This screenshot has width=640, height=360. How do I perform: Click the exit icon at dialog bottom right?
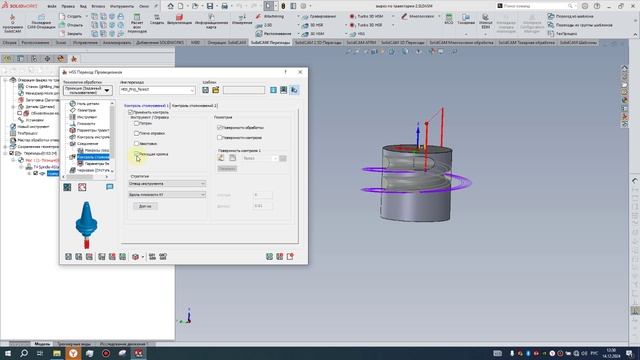tap(290, 256)
